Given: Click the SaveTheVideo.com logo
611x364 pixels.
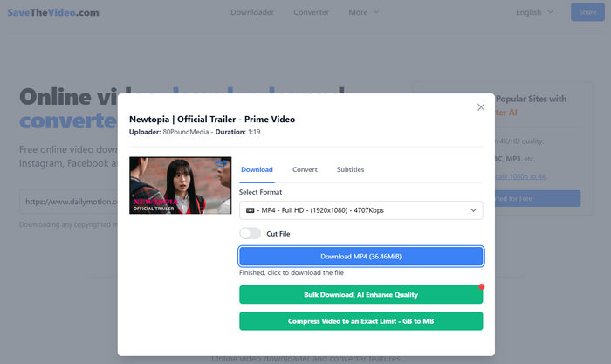Looking at the screenshot, I should pyautogui.click(x=53, y=12).
